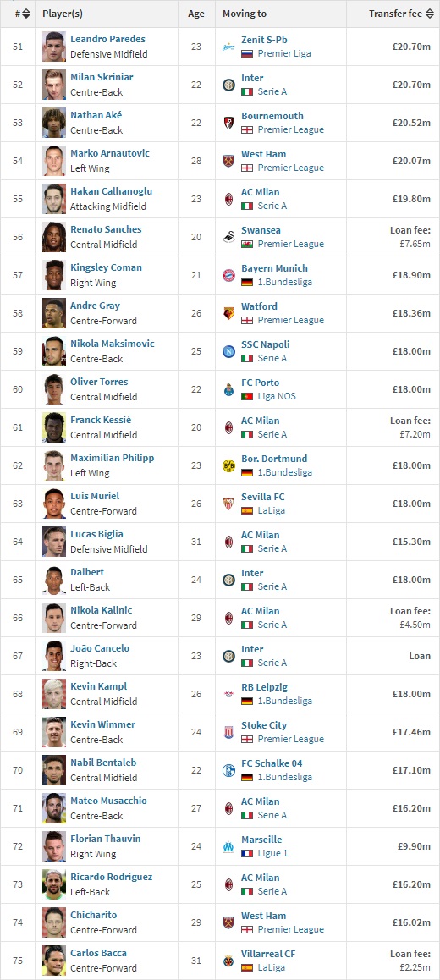
Task: Open Ligue 1 league link
Action: click(x=274, y=854)
